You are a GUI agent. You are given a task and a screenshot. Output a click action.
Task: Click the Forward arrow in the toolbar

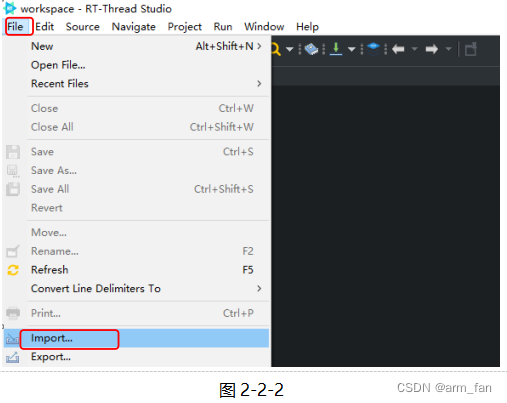pyautogui.click(x=432, y=49)
